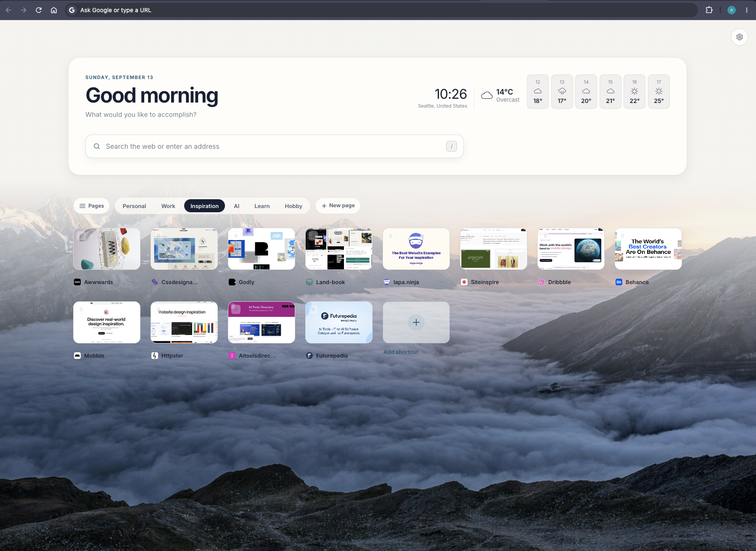
Task: Open the Awwwards preview thumbnail
Action: (x=107, y=249)
